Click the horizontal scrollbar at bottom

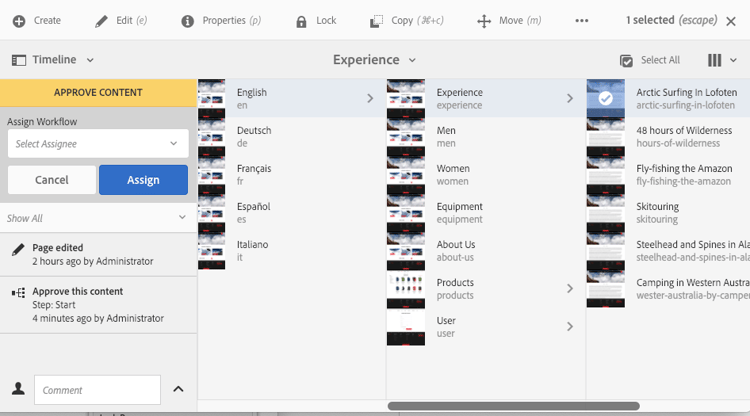(x=513, y=406)
